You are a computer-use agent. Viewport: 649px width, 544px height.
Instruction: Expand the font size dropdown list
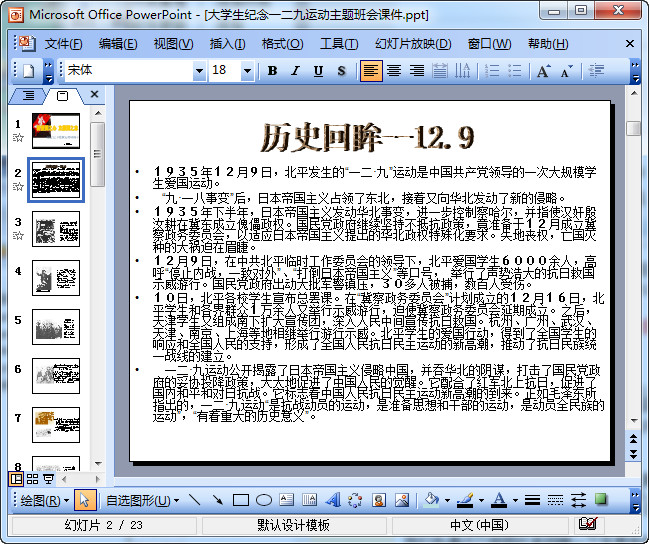point(247,71)
